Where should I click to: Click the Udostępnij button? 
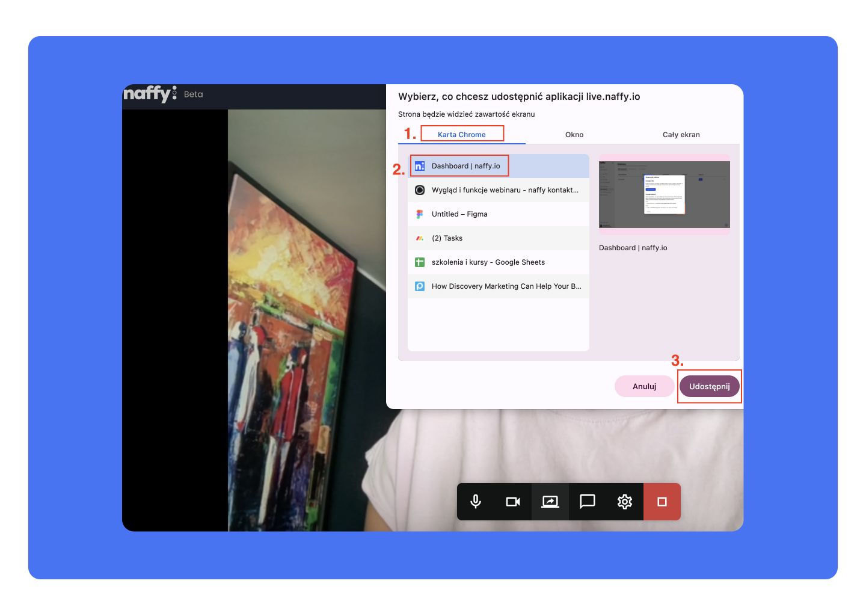click(710, 386)
